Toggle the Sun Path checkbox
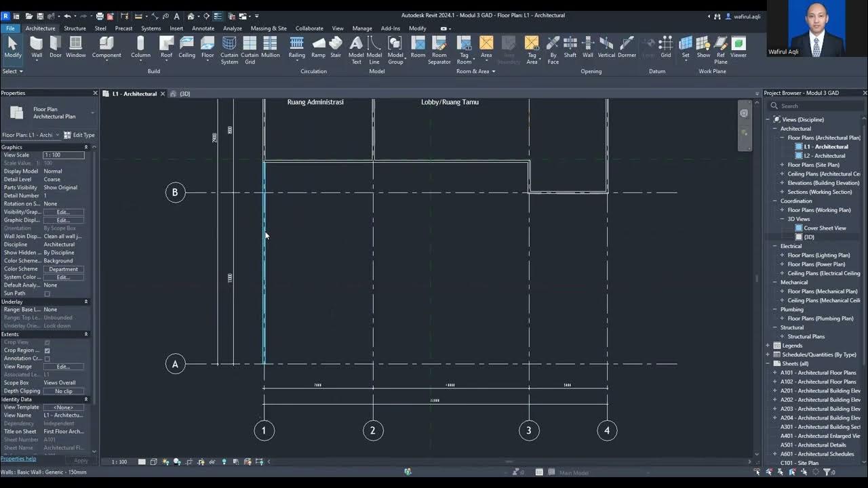The width and height of the screenshot is (868, 488). click(47, 293)
